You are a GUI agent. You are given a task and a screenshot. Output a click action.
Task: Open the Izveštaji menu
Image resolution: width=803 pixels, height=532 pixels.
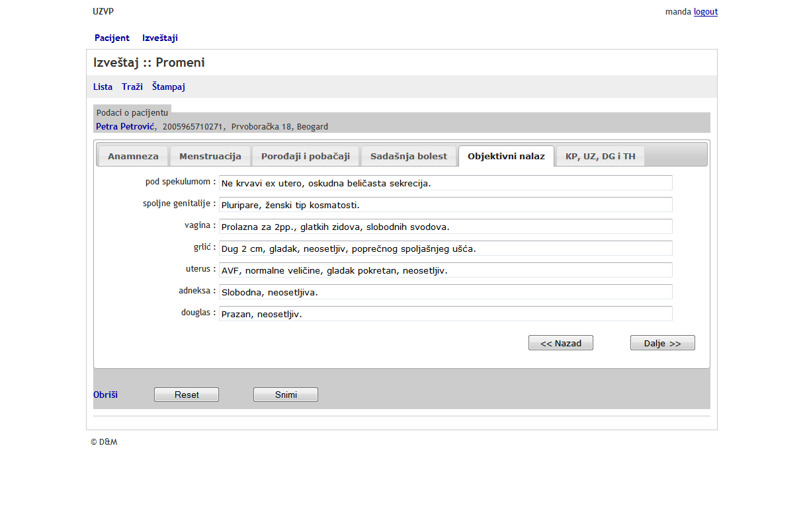click(160, 38)
